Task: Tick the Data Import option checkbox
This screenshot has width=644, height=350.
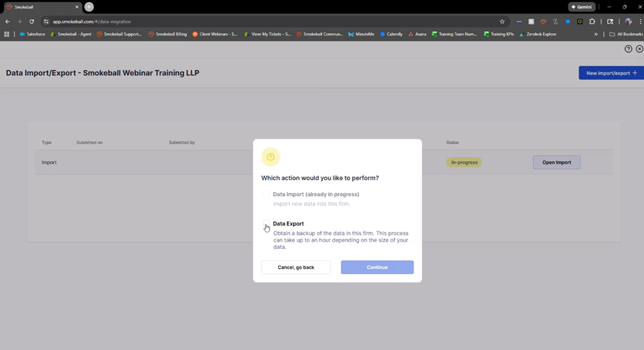Action: pyautogui.click(x=266, y=194)
